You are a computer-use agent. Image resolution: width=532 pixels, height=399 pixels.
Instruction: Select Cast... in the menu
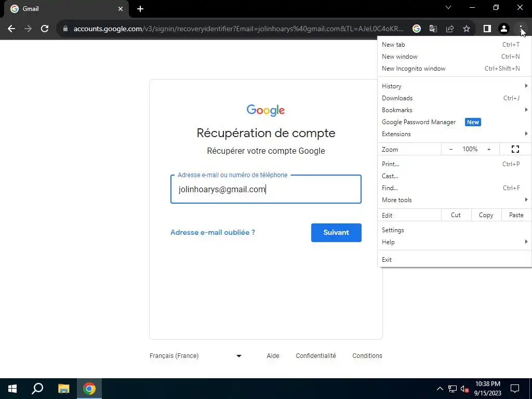[x=454, y=176]
